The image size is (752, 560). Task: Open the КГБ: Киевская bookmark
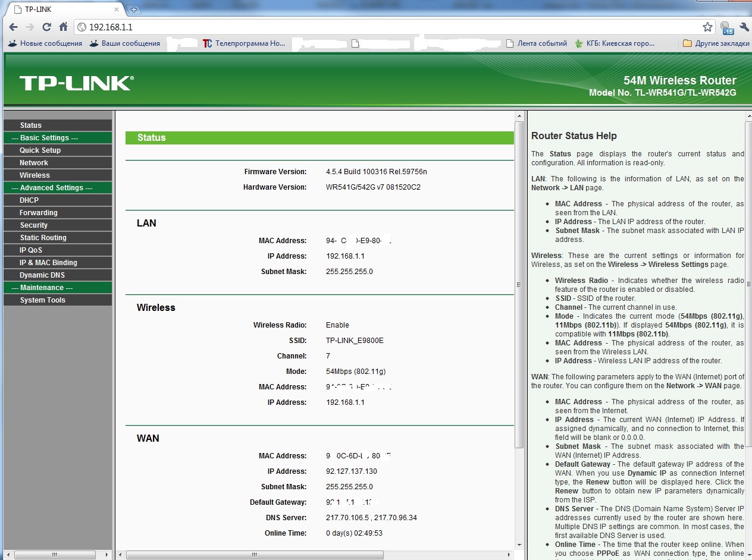pos(615,43)
